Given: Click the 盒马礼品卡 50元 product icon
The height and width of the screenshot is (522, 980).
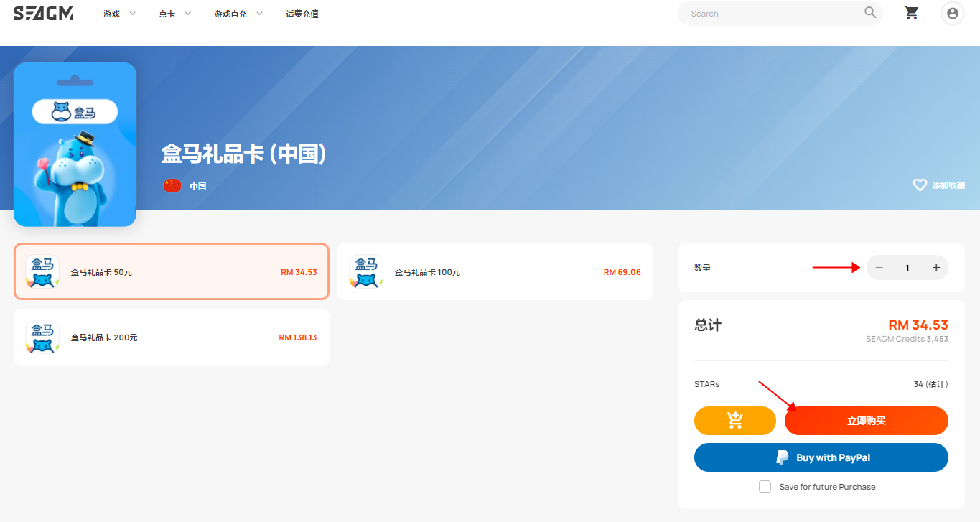Looking at the screenshot, I should tap(42, 272).
